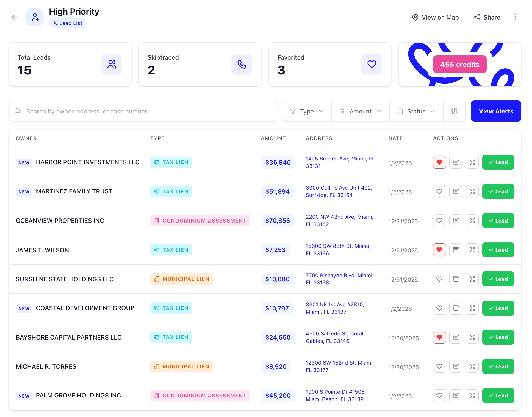The width and height of the screenshot is (532, 417).
Task: Expand details for Martinez Family Trust row
Action: (x=472, y=191)
